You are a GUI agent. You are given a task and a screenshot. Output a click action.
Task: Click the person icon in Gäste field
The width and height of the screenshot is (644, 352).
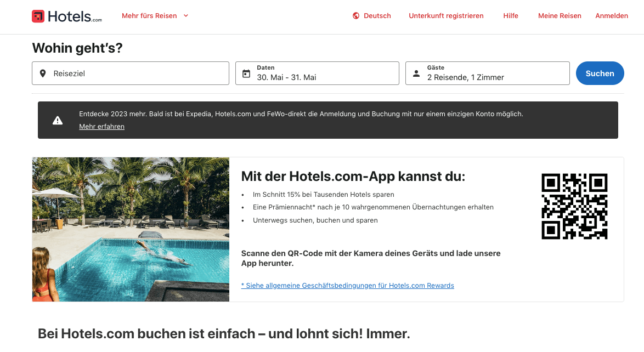[x=416, y=73]
